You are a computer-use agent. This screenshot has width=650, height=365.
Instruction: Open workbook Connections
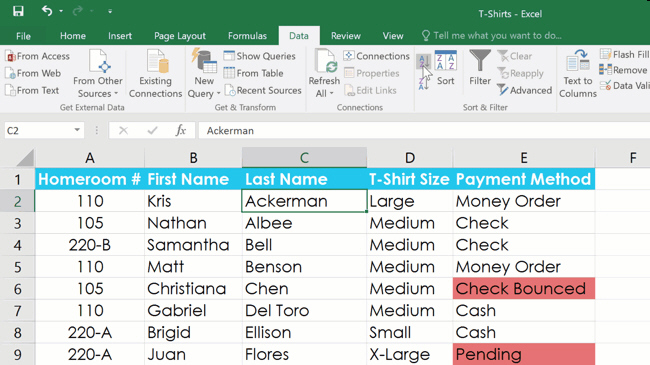(376, 56)
